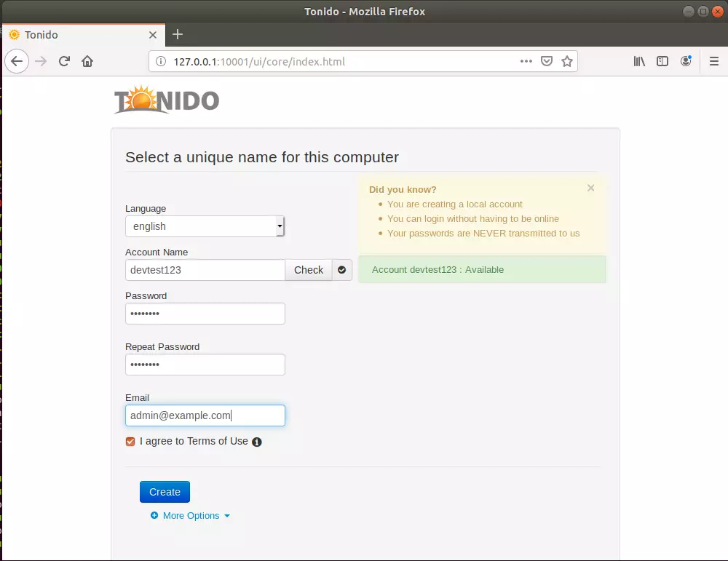Click the 'Did you know?' heading
This screenshot has width=728, height=561.
(403, 189)
